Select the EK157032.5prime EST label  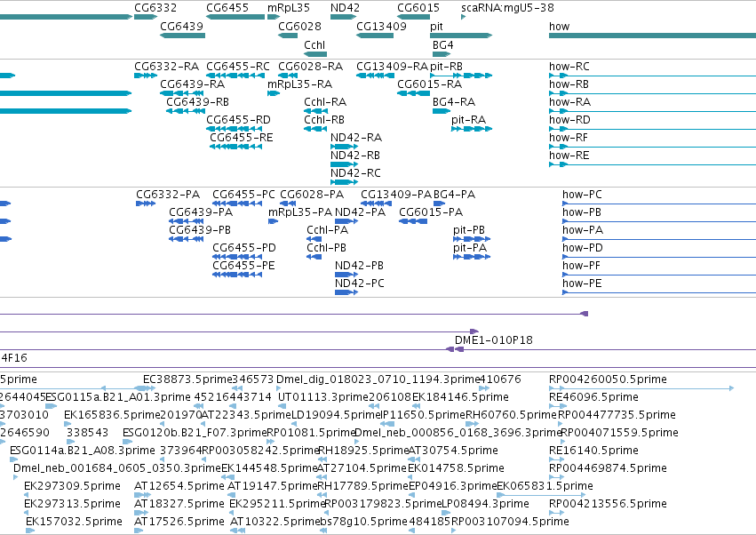pos(74,523)
